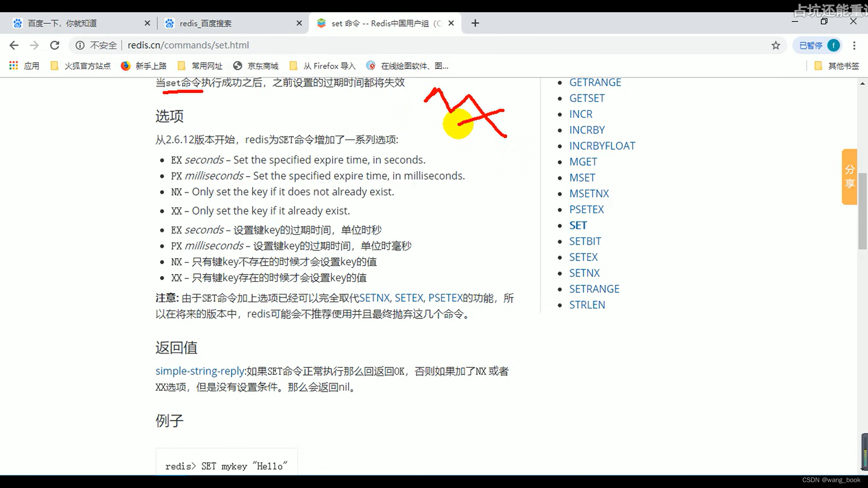
Task: Open the MSET command link
Action: [x=582, y=178]
